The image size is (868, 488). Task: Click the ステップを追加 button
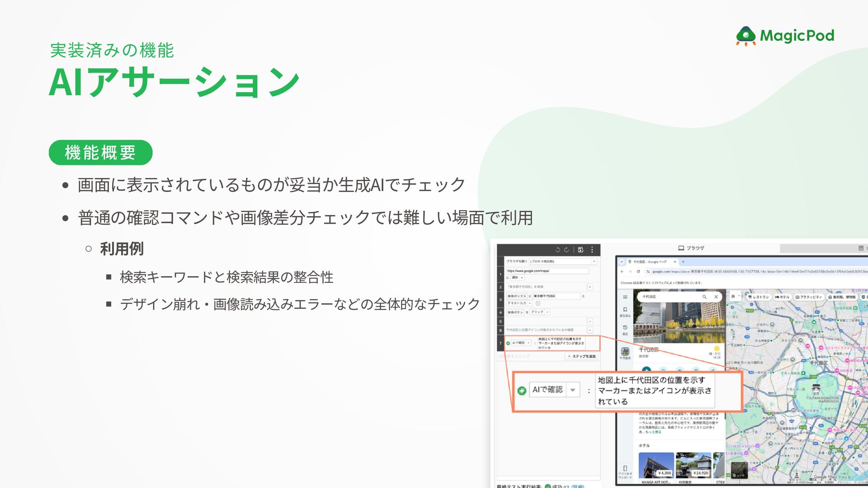pos(582,357)
